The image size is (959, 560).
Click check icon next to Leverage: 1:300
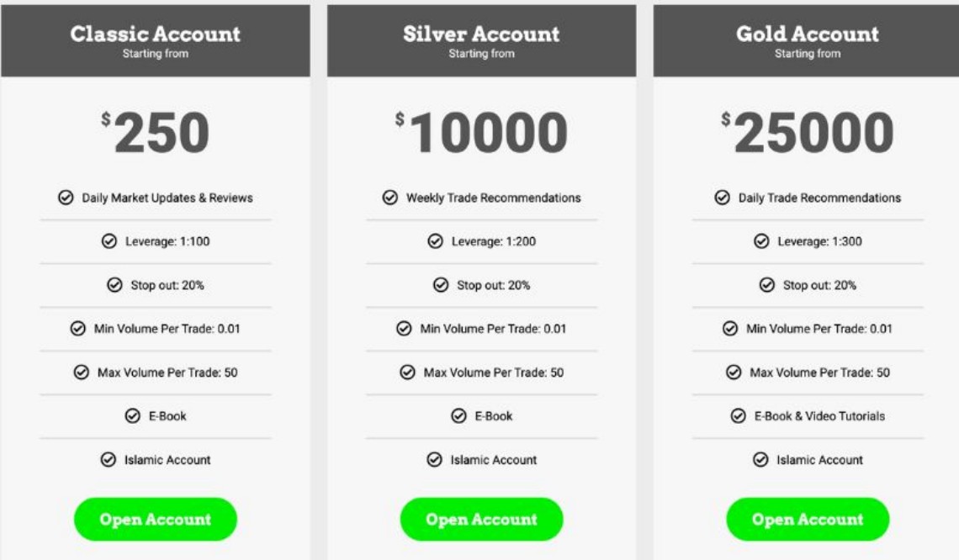(x=761, y=241)
